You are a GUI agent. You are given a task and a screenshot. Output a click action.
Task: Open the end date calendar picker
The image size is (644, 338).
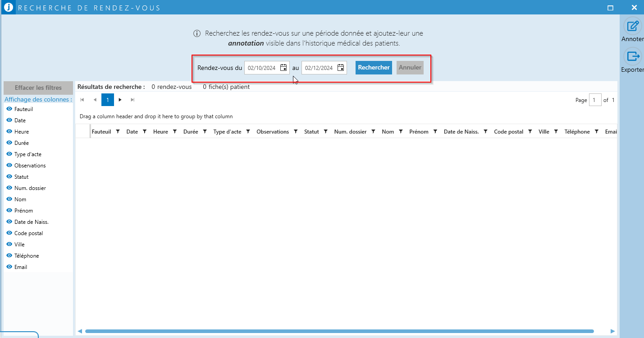(341, 68)
